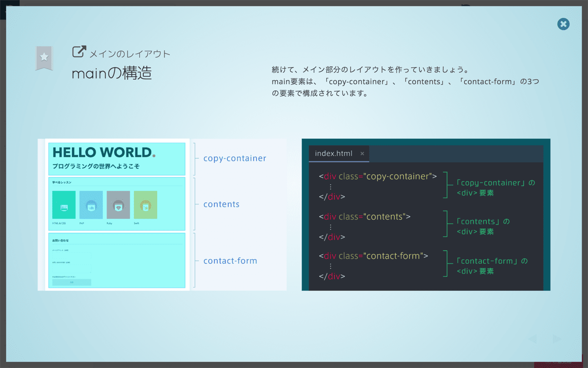Click the submit button in contact form preview
The width and height of the screenshot is (588, 368).
point(72,282)
